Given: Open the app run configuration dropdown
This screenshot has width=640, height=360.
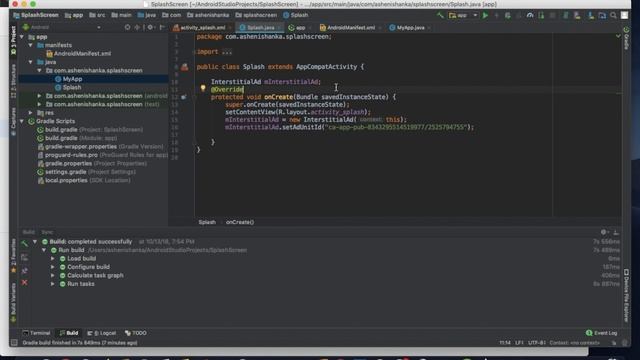Looking at the screenshot, I should point(463,16).
